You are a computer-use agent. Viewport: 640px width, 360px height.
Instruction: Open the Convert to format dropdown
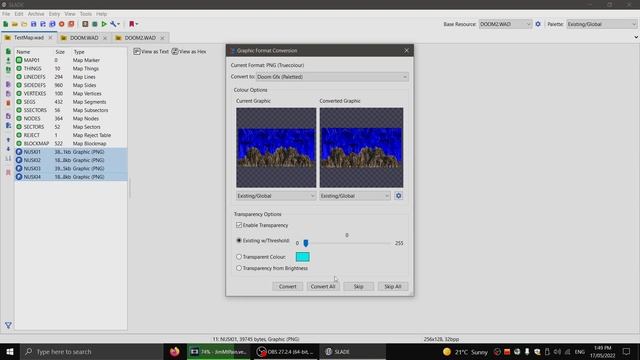(x=332, y=77)
